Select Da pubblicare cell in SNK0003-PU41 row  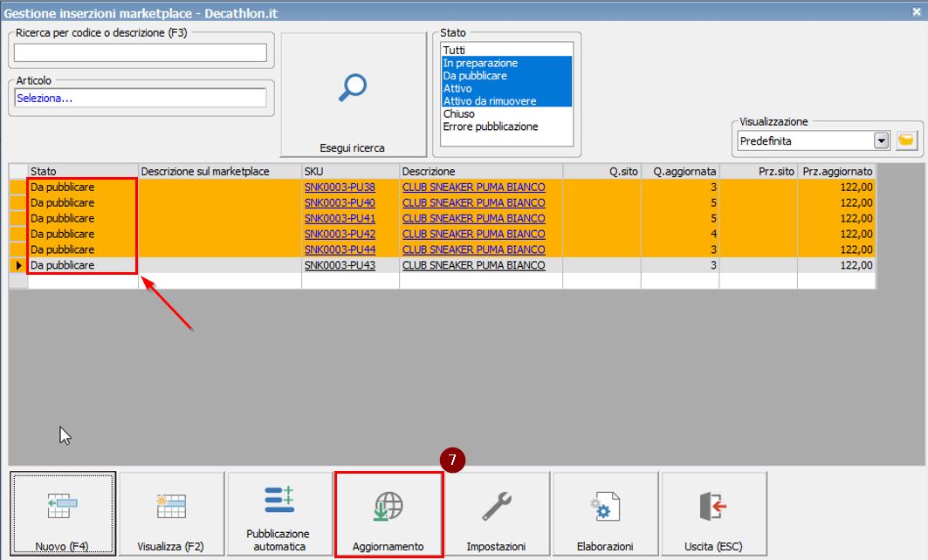83,218
